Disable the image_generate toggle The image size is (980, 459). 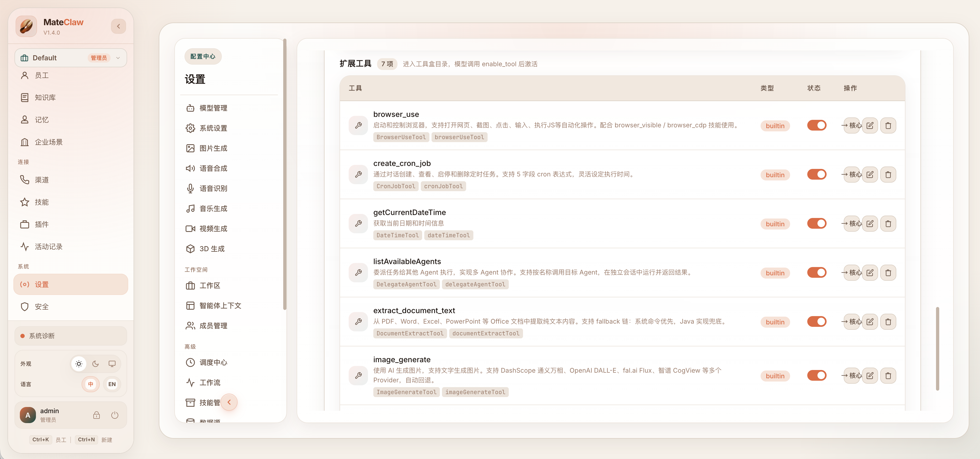816,375
